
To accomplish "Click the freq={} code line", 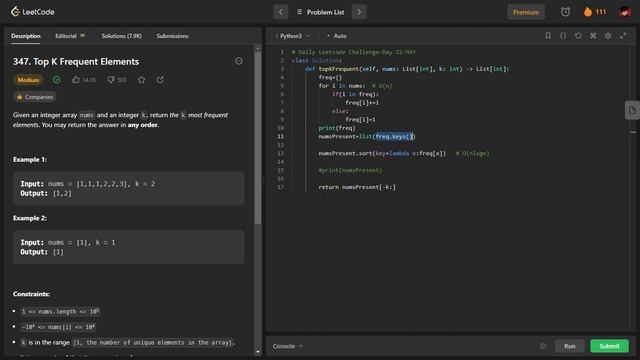I will (330, 78).
